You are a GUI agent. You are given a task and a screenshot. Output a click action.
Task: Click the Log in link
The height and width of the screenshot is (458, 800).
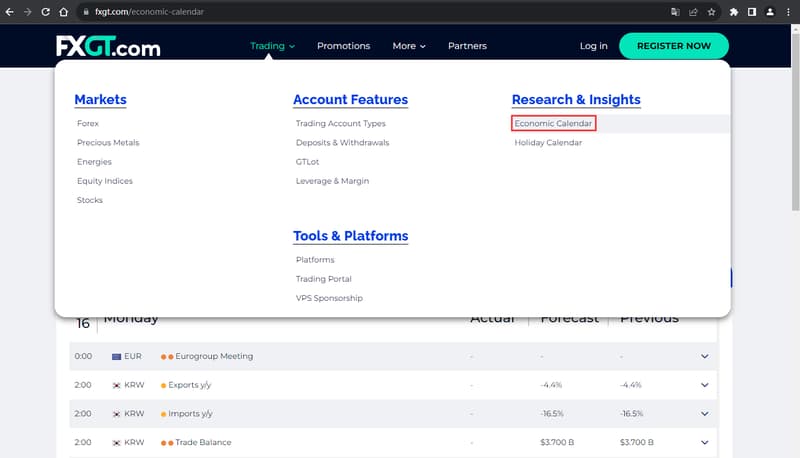click(x=593, y=46)
